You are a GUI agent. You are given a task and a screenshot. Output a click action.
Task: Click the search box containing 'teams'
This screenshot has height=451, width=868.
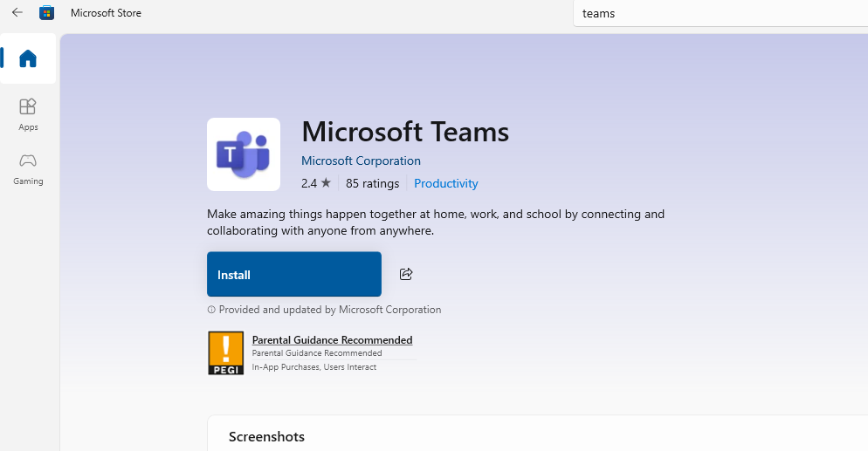(716, 13)
